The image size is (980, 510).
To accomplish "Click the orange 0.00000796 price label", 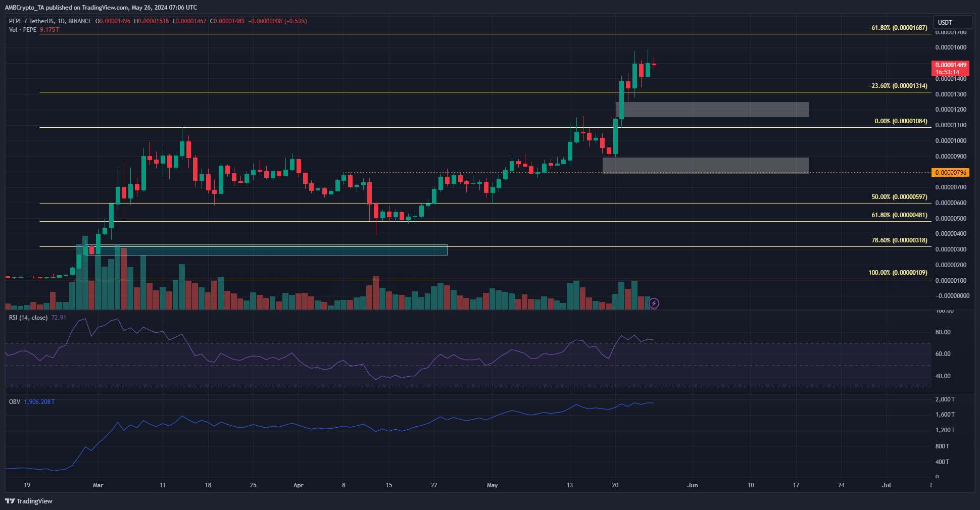I will click(x=950, y=173).
